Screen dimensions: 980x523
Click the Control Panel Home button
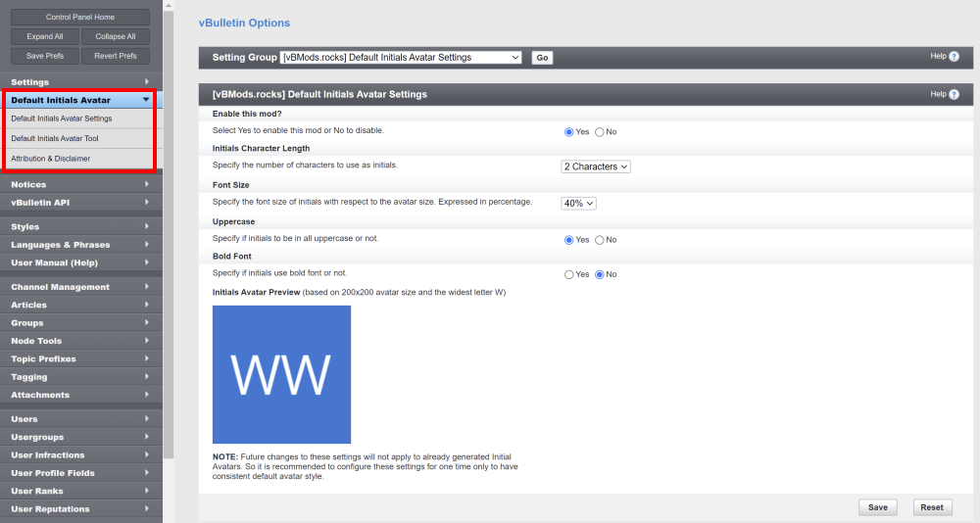click(80, 17)
